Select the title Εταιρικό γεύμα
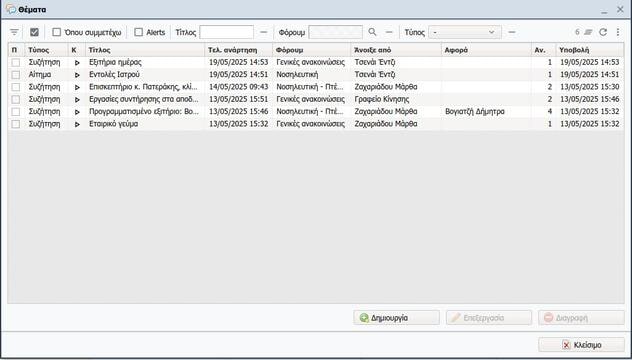 114,124
